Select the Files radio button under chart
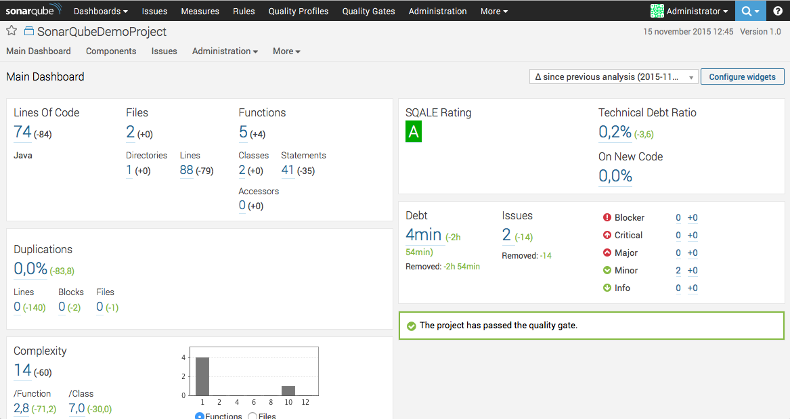 252,415
